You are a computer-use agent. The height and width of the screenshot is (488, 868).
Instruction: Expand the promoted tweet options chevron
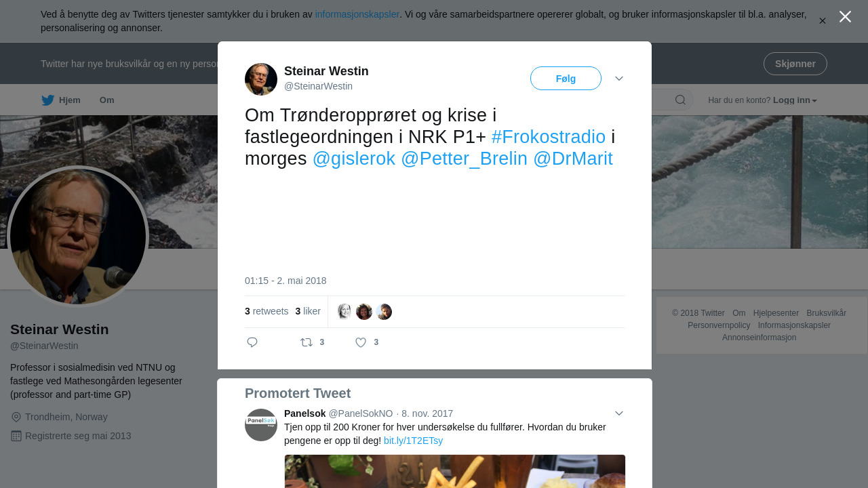(619, 413)
